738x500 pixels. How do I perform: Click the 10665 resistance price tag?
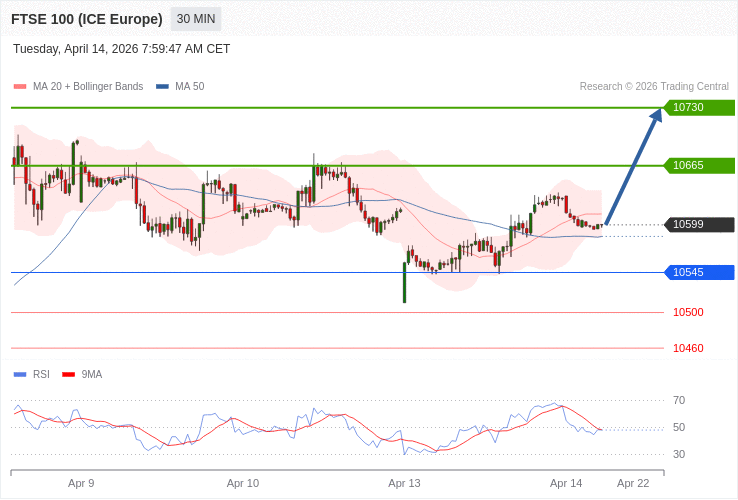click(698, 165)
